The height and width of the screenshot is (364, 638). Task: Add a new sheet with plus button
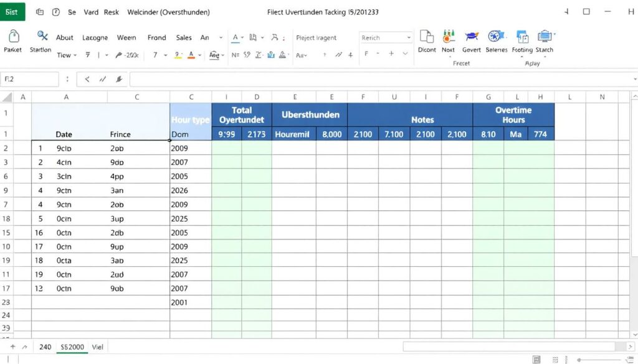point(12,347)
